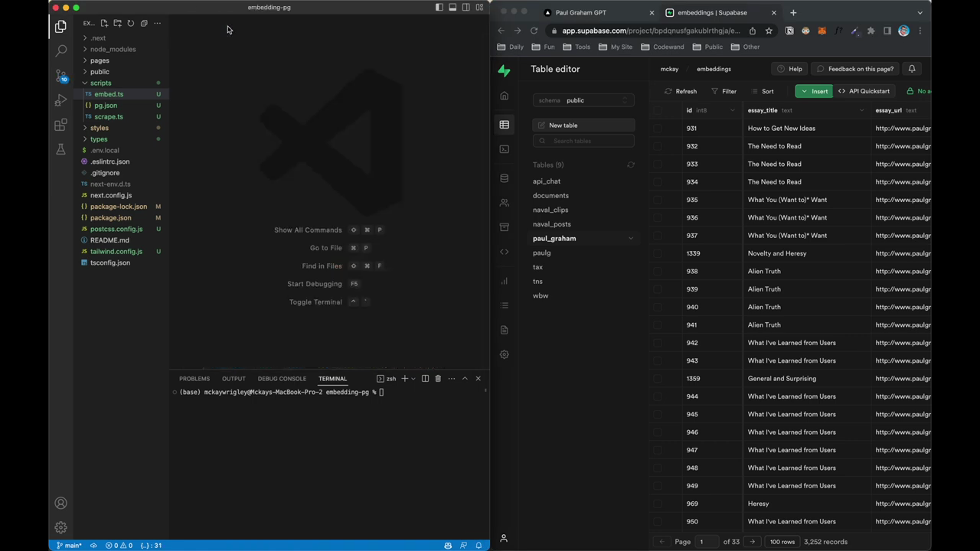Open VS Code Explorer view icon

coord(60,26)
